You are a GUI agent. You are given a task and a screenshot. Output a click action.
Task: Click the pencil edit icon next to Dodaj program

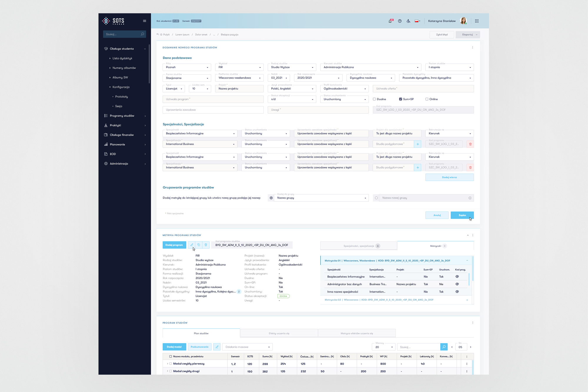tap(192, 245)
